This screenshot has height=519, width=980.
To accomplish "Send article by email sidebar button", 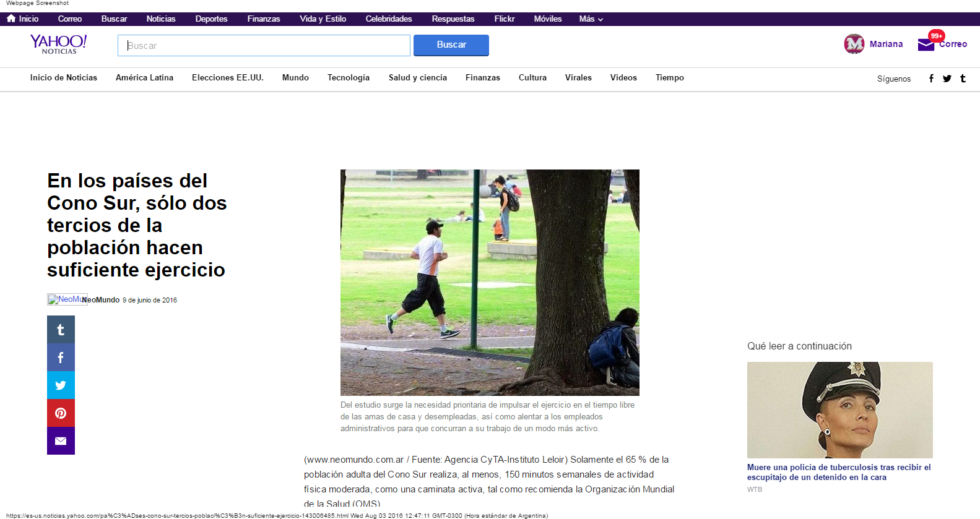I will [x=61, y=441].
